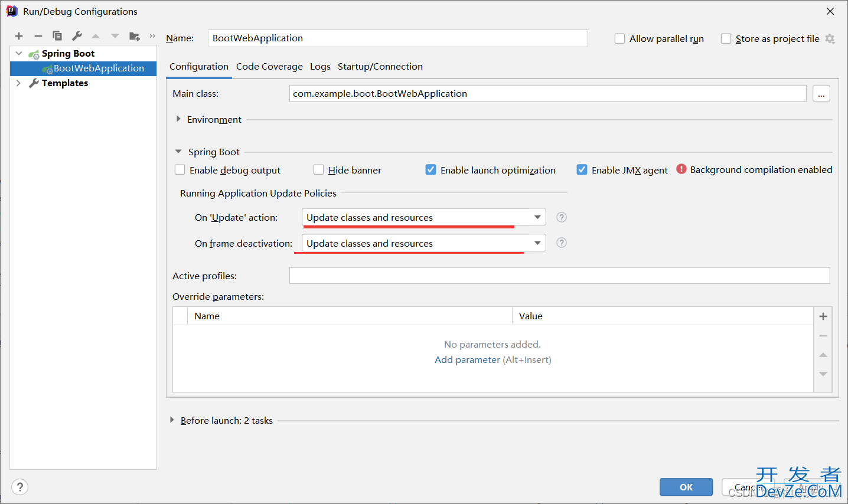Open the Store as project file gear settings
The width and height of the screenshot is (848, 504).
point(830,38)
